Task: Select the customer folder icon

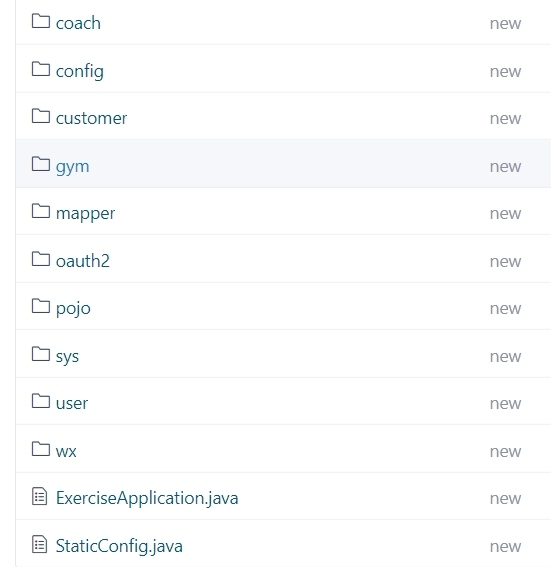Action: tap(40, 116)
